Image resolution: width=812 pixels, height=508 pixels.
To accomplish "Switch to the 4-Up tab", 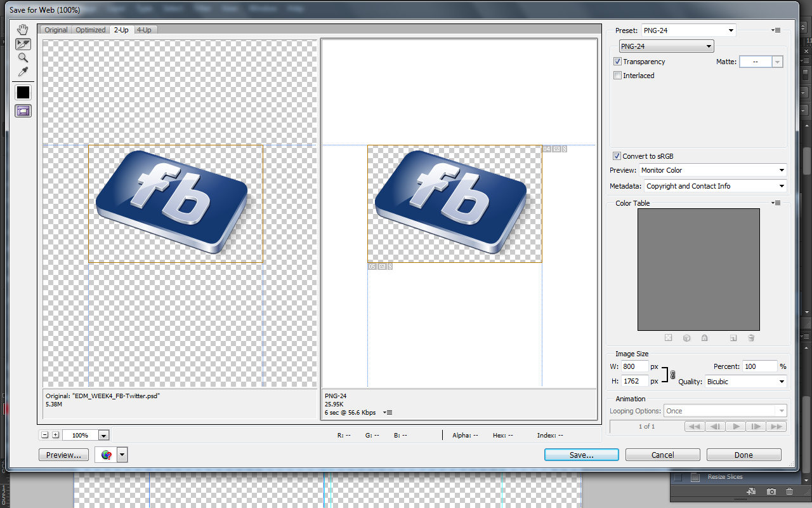I will tap(144, 30).
